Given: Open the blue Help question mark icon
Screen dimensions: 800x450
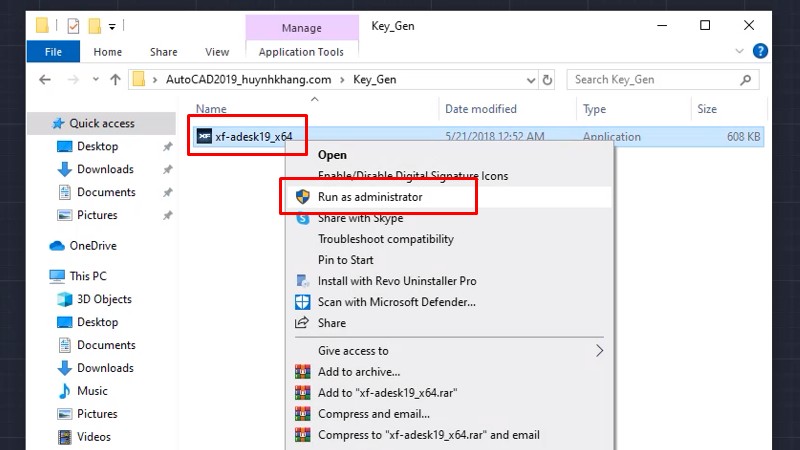Looking at the screenshot, I should point(760,50).
